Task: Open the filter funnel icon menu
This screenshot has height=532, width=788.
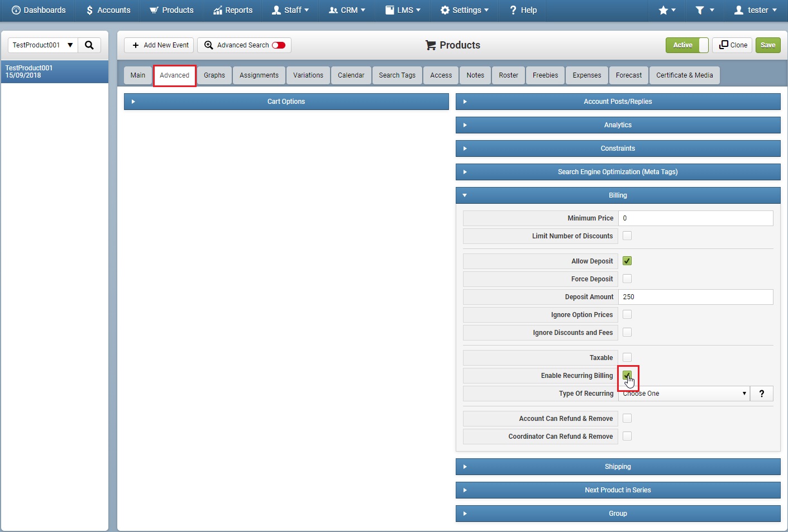Action: (704, 10)
